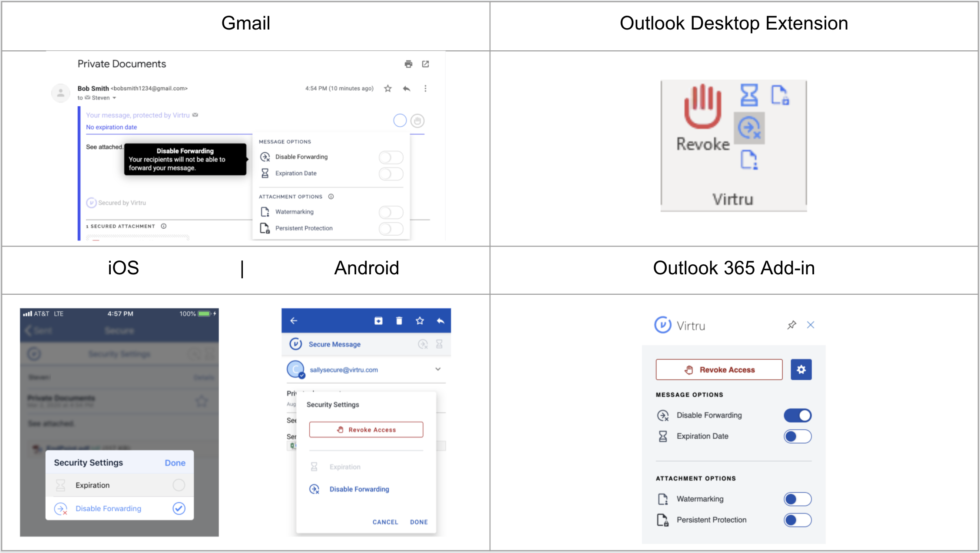
Task: Tap Android Secure Message hourglass icon
Action: (440, 344)
